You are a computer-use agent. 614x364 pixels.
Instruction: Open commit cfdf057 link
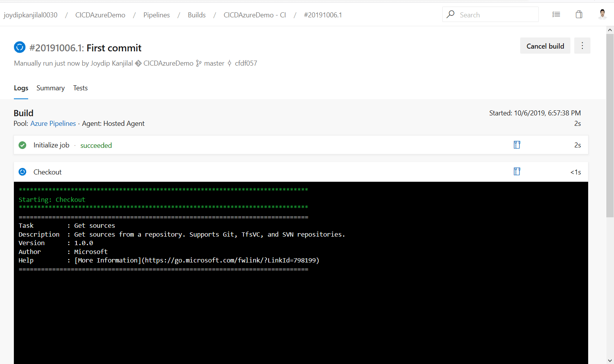click(246, 63)
